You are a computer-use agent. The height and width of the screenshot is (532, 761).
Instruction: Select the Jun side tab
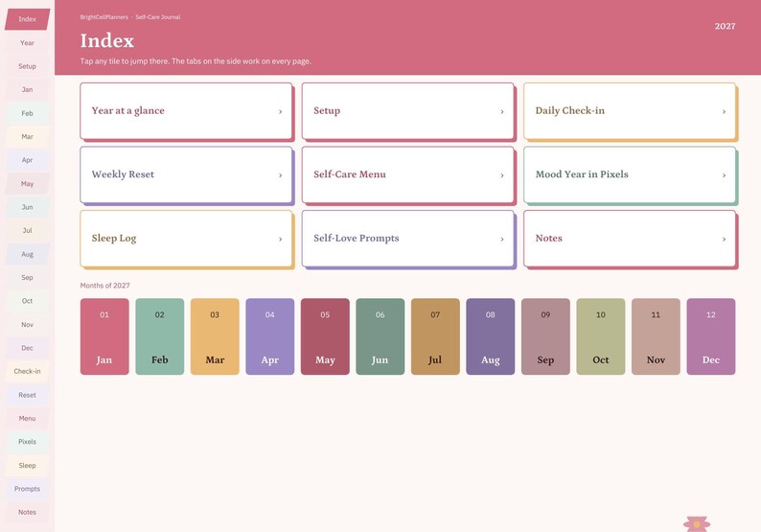[x=27, y=207]
